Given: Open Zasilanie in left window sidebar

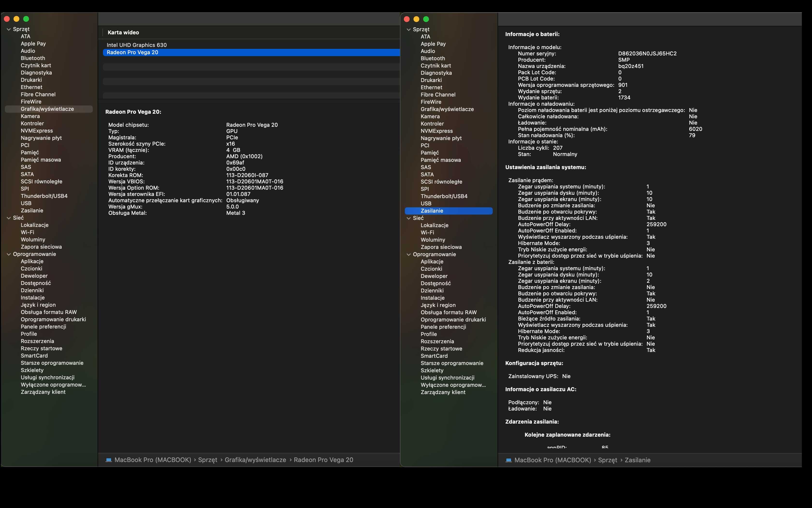Looking at the screenshot, I should coord(32,211).
